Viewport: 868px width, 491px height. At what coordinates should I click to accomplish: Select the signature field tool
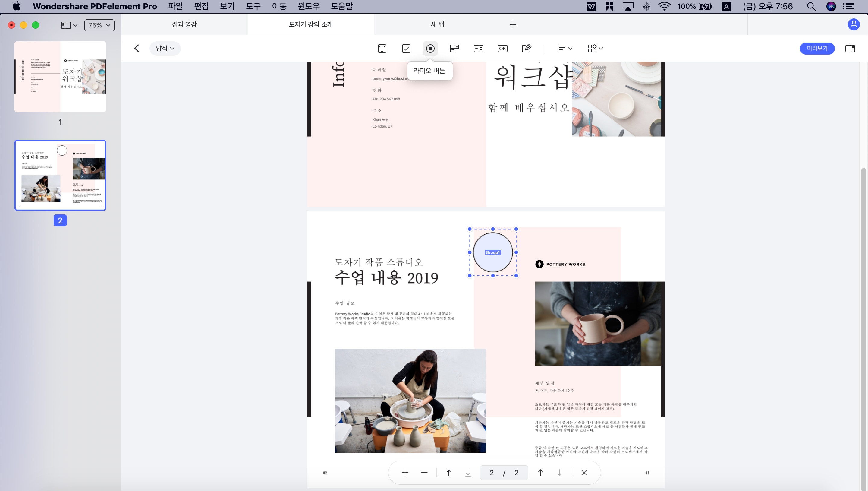[x=527, y=49]
